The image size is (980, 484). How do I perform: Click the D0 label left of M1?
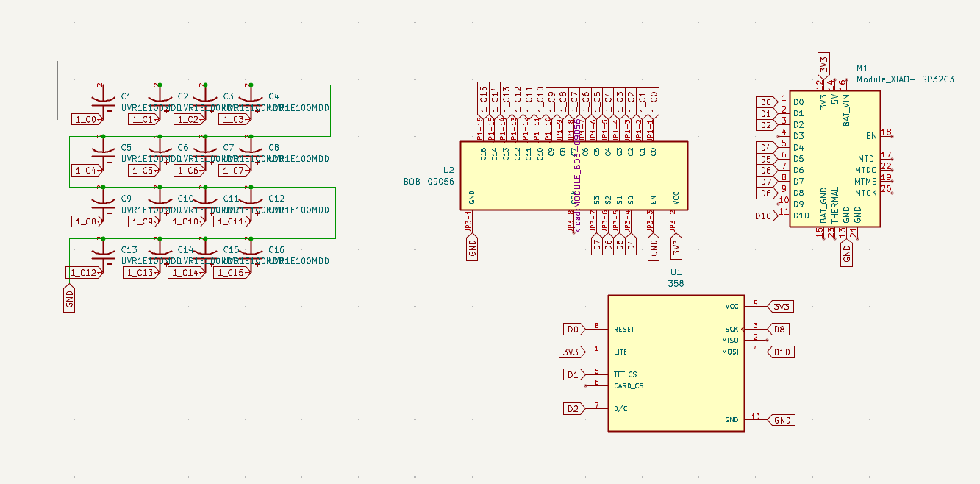point(766,102)
